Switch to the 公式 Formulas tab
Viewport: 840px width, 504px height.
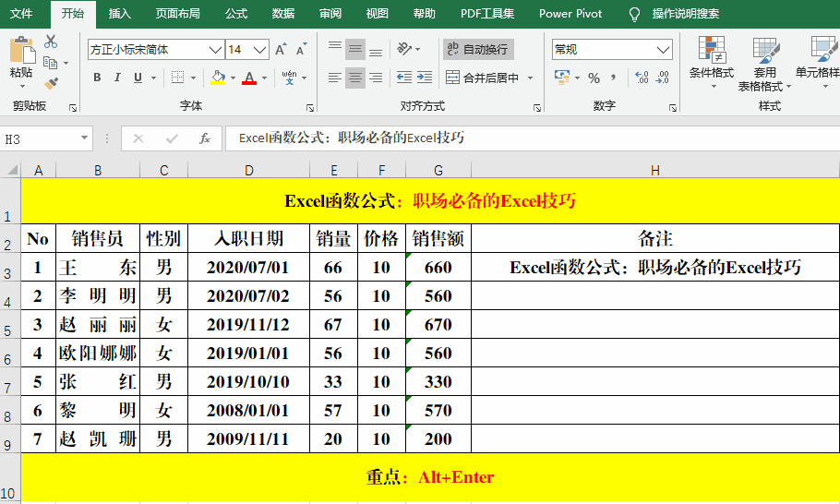point(236,14)
